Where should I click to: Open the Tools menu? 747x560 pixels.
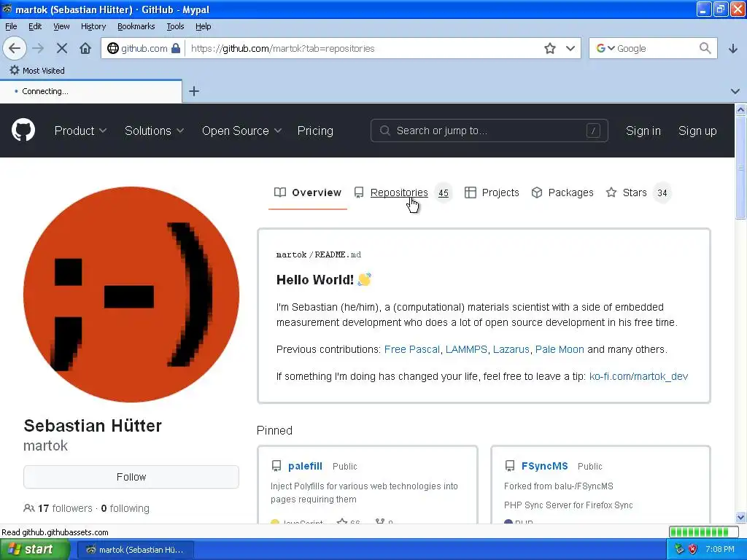(x=175, y=26)
